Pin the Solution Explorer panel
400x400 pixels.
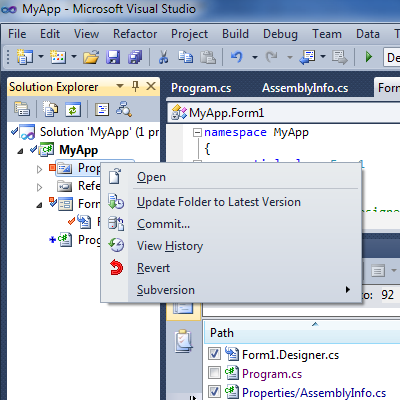tap(135, 87)
